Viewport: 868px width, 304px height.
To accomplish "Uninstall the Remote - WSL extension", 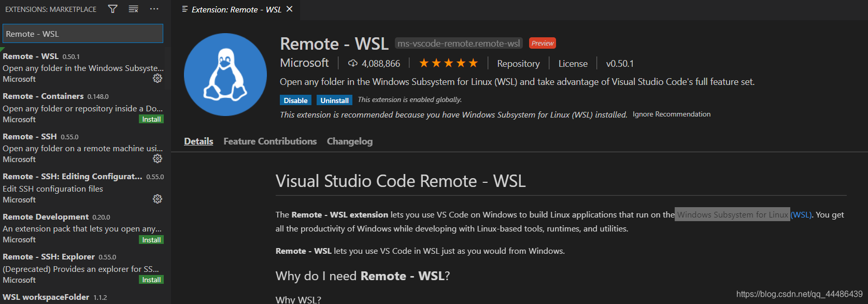I will (334, 100).
